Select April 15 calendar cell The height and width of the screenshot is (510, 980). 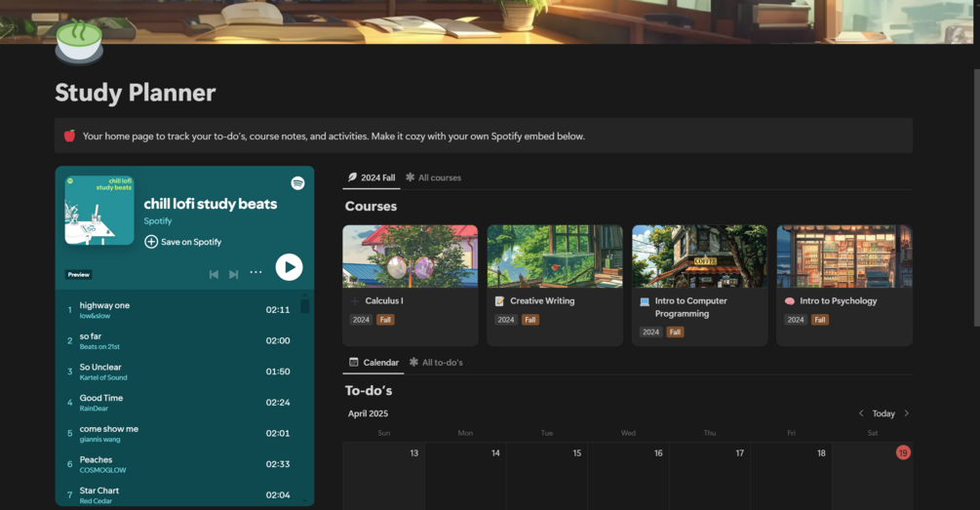[x=547, y=476]
